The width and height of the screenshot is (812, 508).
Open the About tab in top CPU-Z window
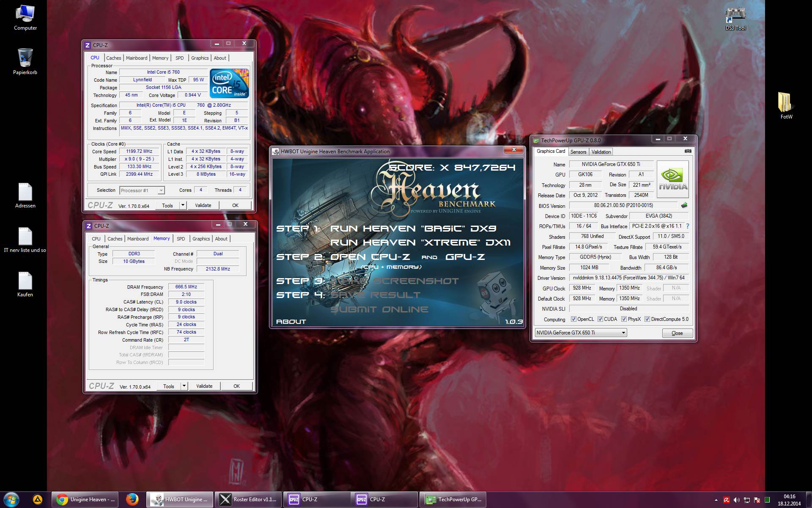(x=219, y=58)
